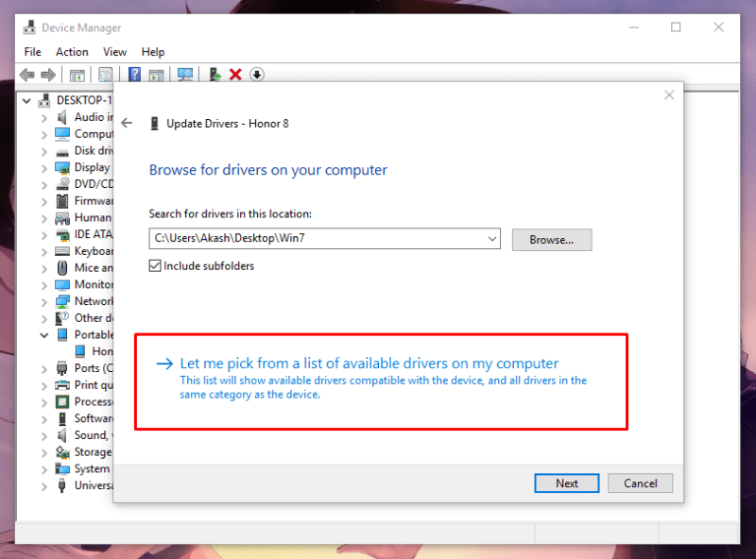Expand the Sound controllers node
This screenshot has height=559, width=756.
coord(44,436)
